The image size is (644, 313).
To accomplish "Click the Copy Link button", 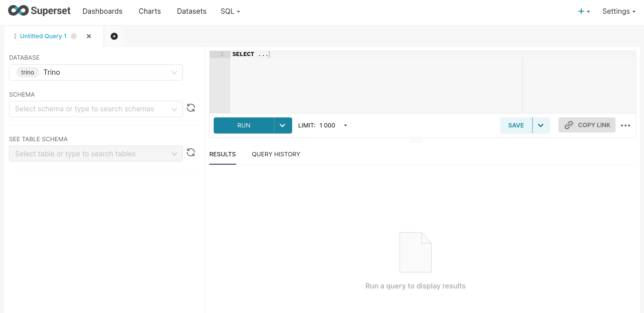I will (587, 125).
